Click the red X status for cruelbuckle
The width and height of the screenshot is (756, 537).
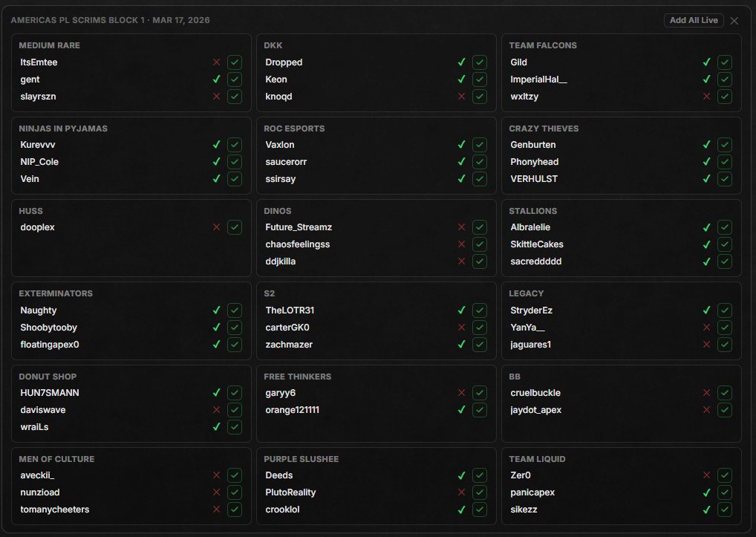point(706,393)
